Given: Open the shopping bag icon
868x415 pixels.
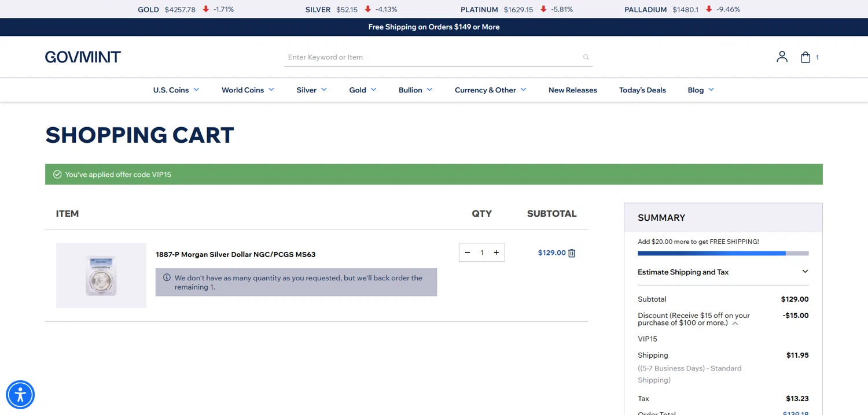Looking at the screenshot, I should [x=805, y=57].
